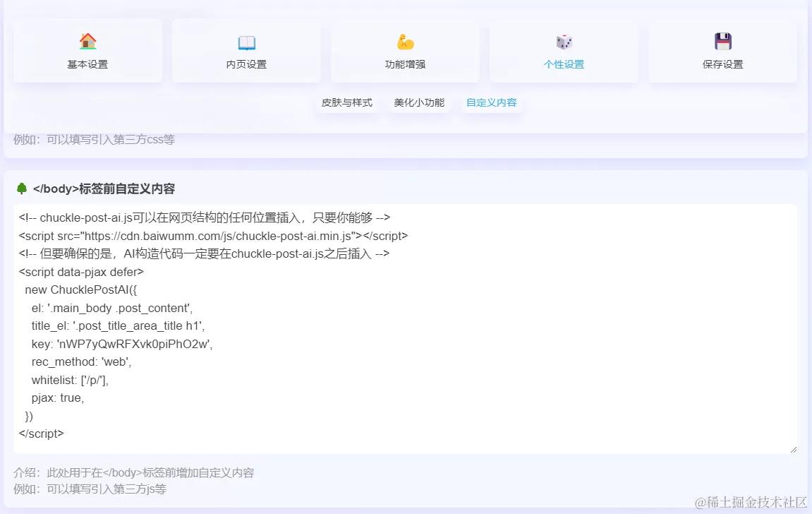
Task: Click the textarea resize handle at bottom right
Action: click(793, 448)
